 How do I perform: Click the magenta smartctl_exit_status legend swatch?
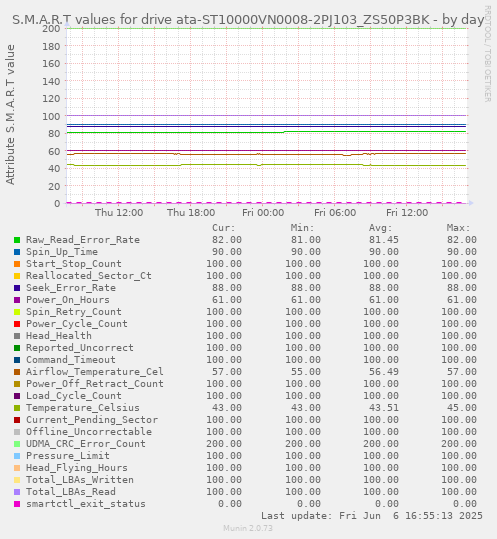(17, 504)
